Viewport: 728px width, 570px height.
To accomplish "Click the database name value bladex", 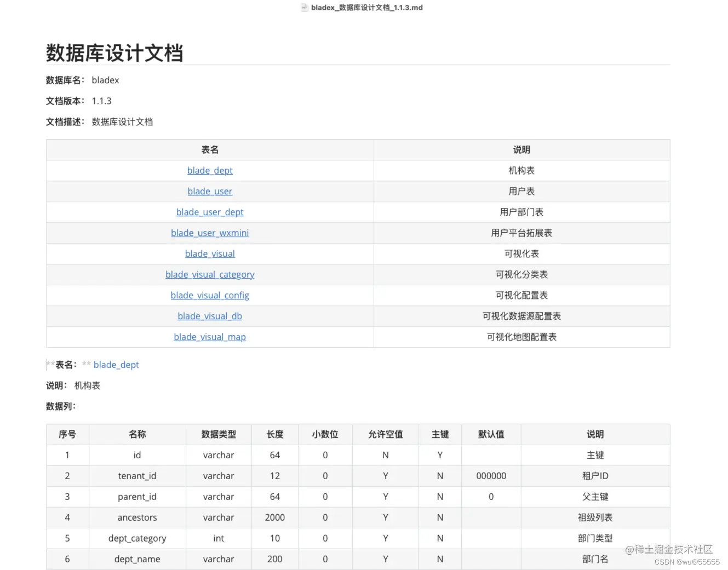I will (x=105, y=80).
